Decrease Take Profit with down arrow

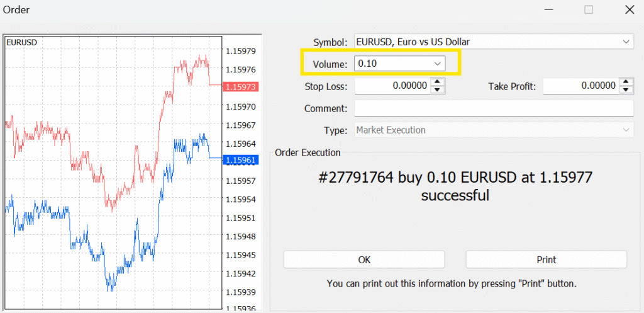(626, 89)
